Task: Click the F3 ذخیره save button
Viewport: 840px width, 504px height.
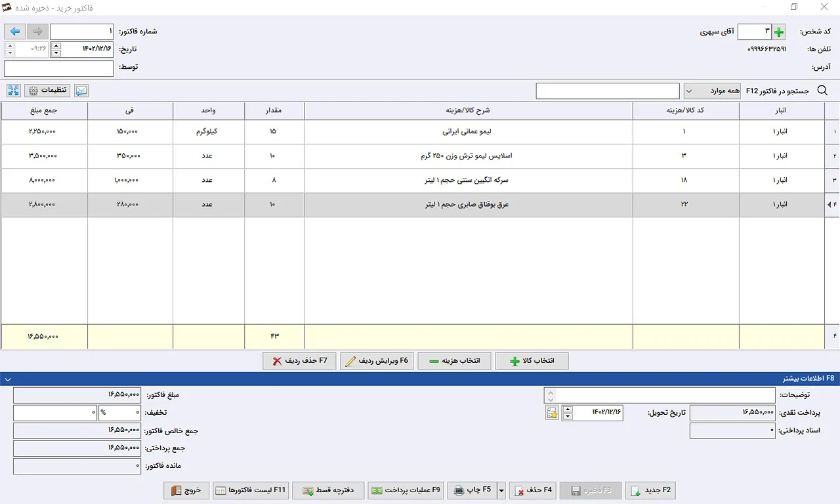Action: (x=591, y=490)
